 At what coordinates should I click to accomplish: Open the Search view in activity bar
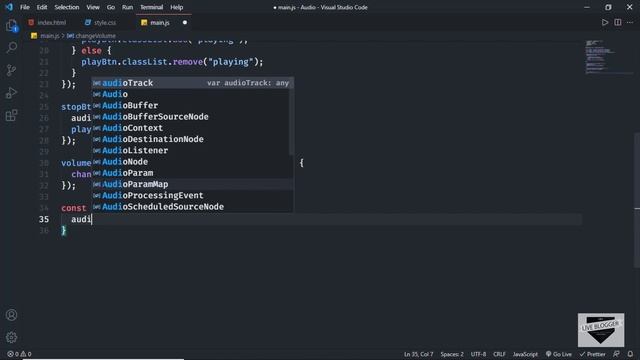click(x=11, y=48)
